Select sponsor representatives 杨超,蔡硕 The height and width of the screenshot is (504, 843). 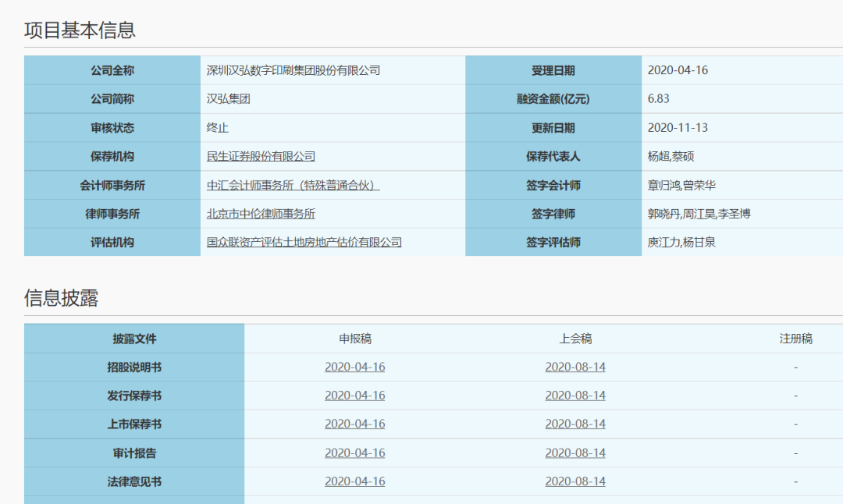click(670, 156)
